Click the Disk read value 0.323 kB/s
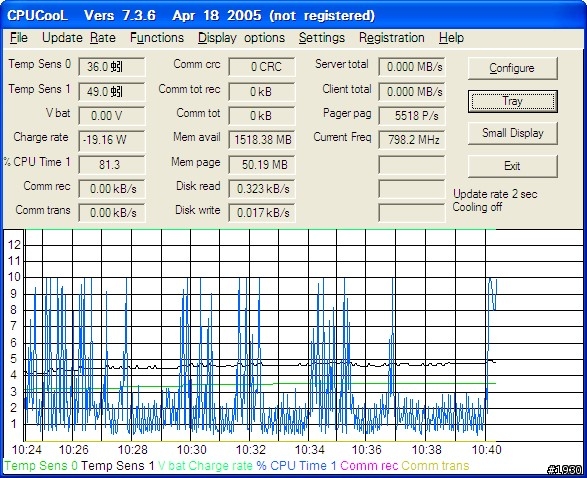The width and height of the screenshot is (587, 478). [x=262, y=189]
